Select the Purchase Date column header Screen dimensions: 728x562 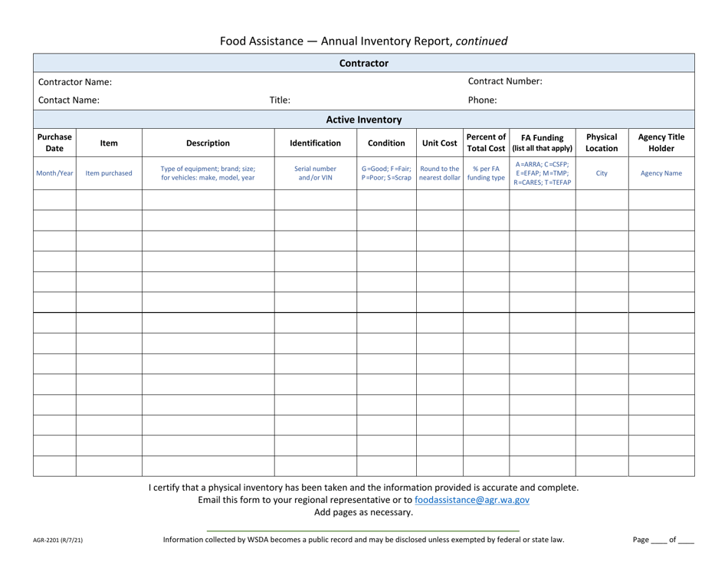coord(54,143)
